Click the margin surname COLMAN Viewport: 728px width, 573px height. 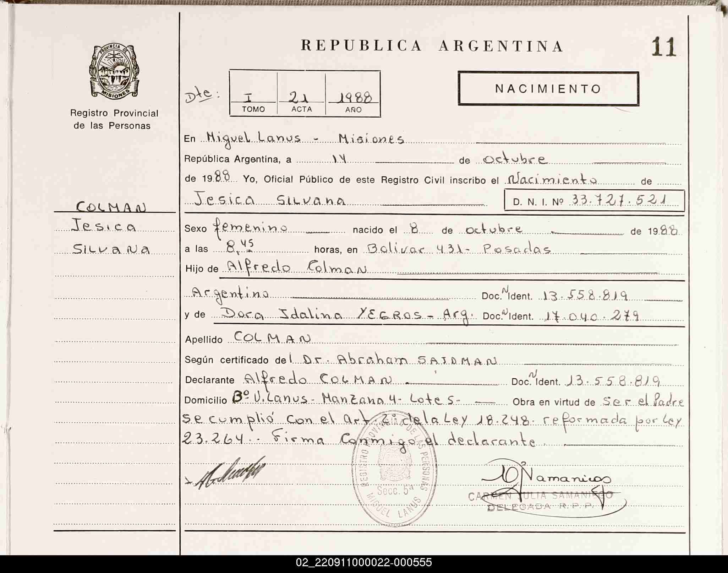point(111,206)
